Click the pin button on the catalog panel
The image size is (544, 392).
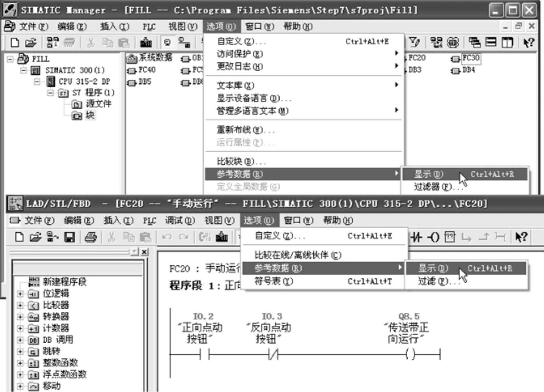(135, 252)
